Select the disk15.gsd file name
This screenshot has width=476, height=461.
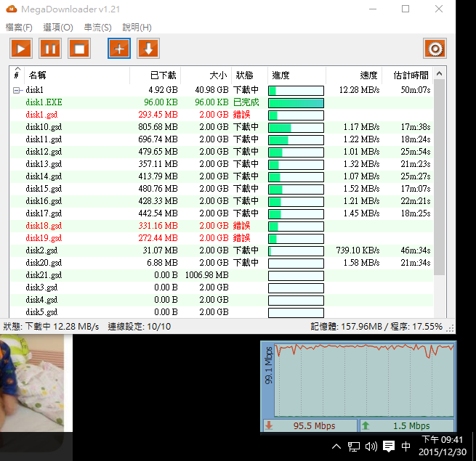point(44,189)
